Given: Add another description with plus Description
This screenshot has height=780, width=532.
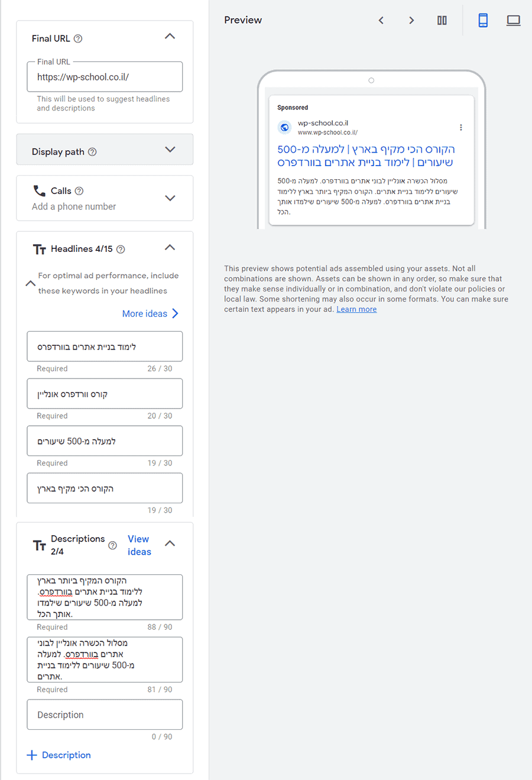Looking at the screenshot, I should tap(59, 755).
